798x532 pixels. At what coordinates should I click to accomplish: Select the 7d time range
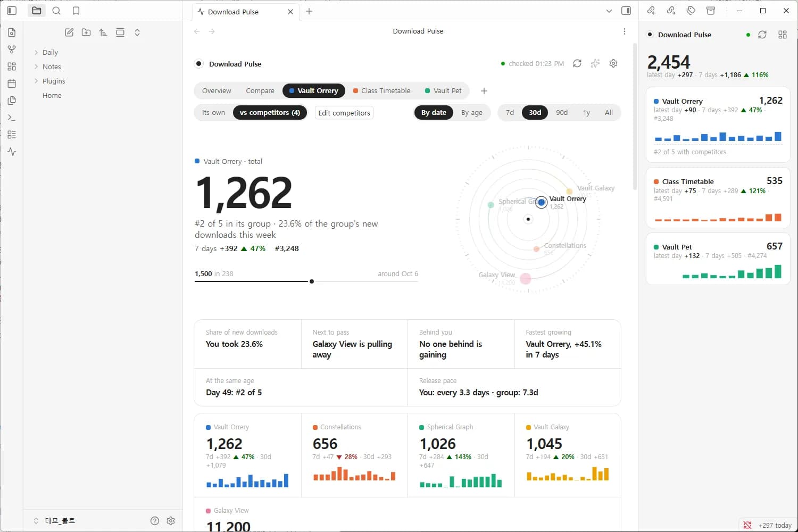tap(510, 113)
